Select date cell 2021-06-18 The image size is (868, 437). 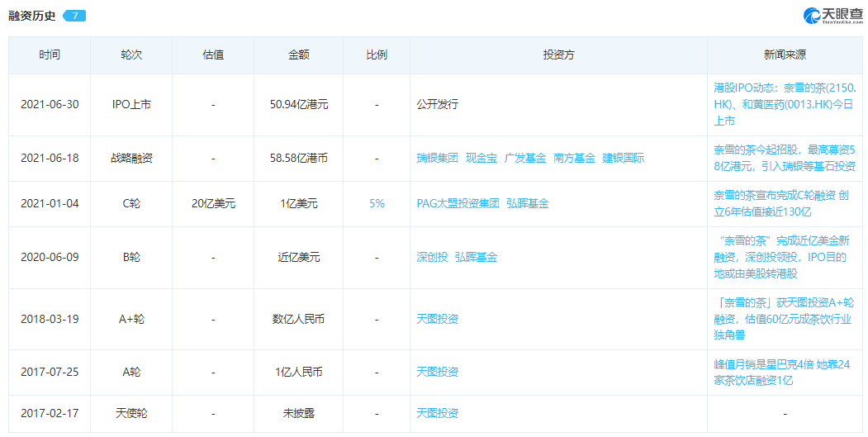click(x=50, y=159)
